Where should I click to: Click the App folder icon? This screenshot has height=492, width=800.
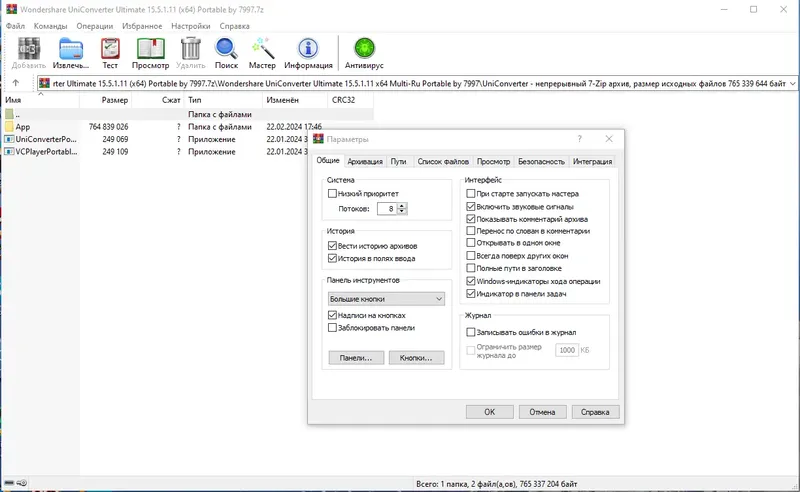[9, 127]
